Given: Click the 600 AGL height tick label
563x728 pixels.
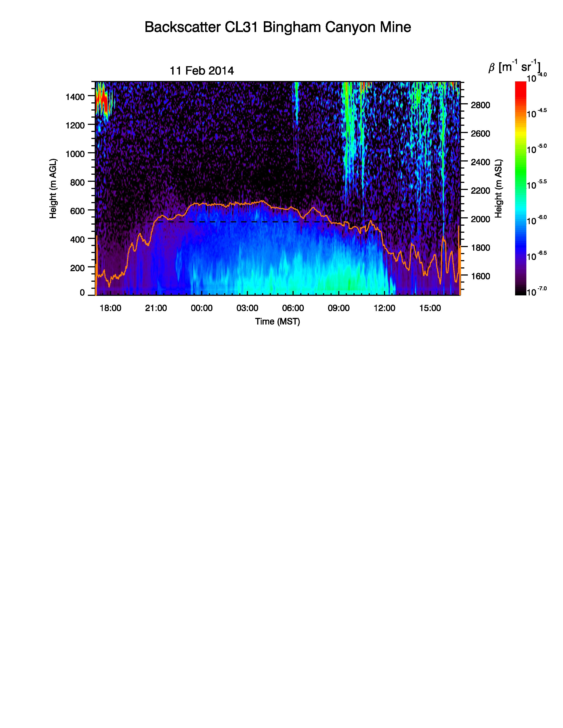Looking at the screenshot, I should [x=77, y=211].
